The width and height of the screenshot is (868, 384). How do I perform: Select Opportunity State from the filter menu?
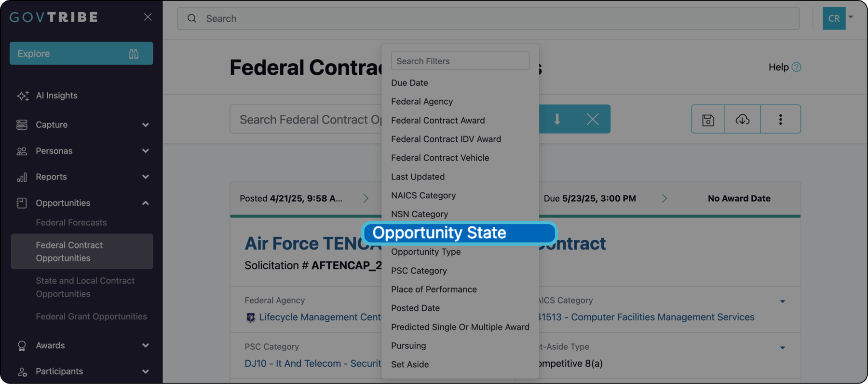click(459, 233)
